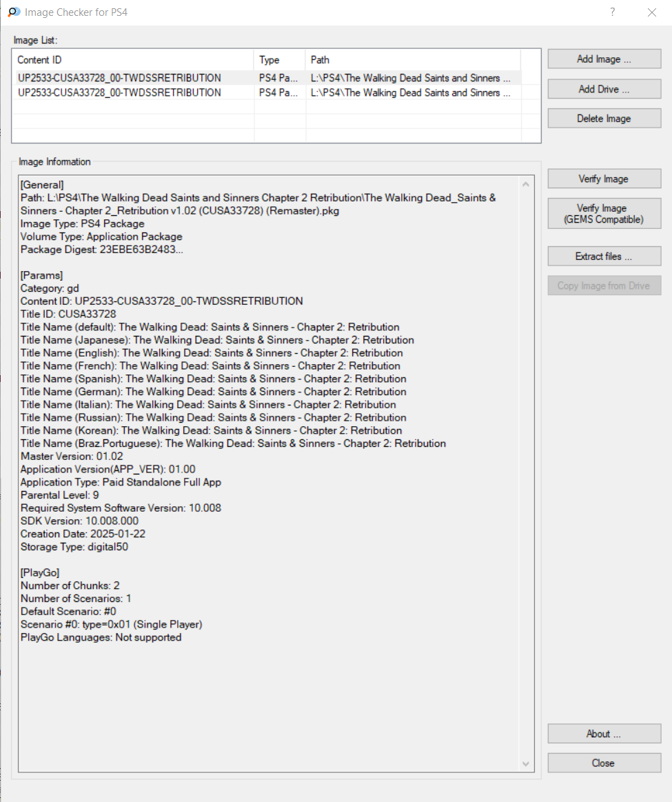Click the Title Name (Japanese) line
Viewport: 672px width, 802px height.
coord(217,339)
